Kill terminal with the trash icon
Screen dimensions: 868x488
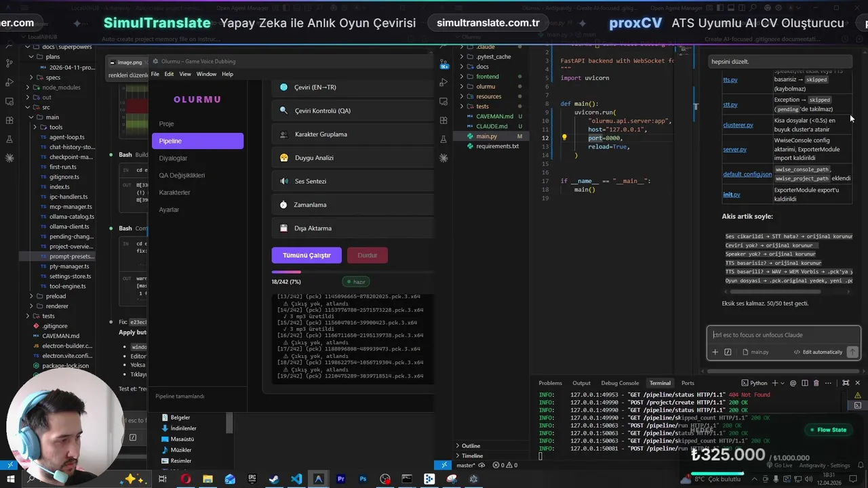click(x=816, y=383)
